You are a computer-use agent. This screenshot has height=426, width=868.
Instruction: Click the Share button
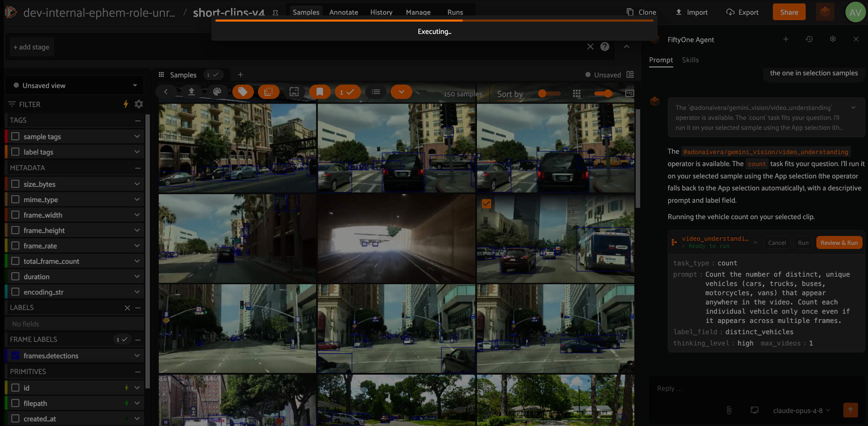pyautogui.click(x=789, y=12)
